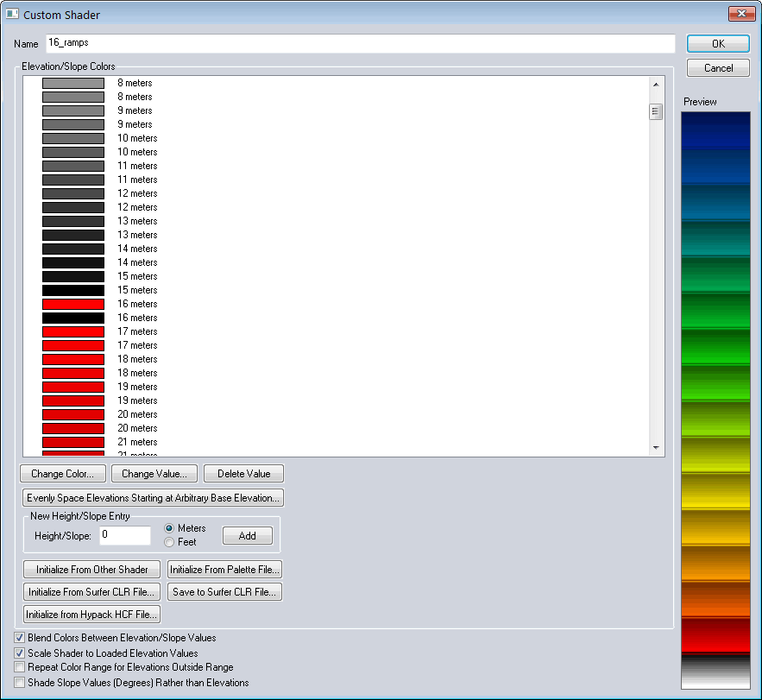Click Evenly Space Elevations Starting at Arbitrary Base

(153, 498)
